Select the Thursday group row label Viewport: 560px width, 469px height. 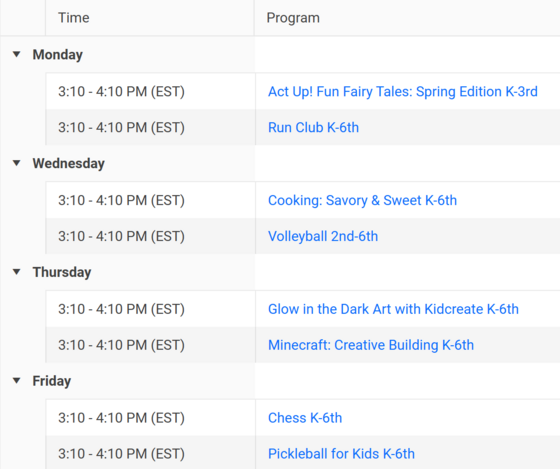tap(62, 272)
